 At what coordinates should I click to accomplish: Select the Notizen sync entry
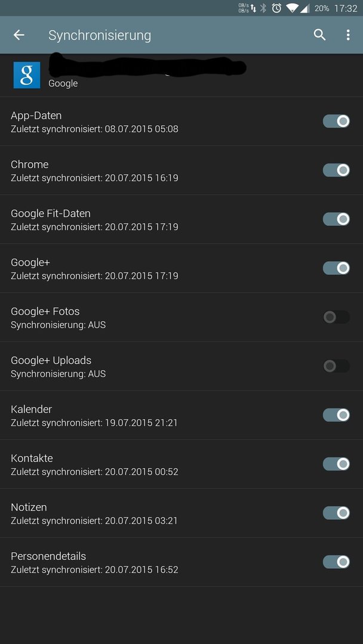tap(181, 513)
